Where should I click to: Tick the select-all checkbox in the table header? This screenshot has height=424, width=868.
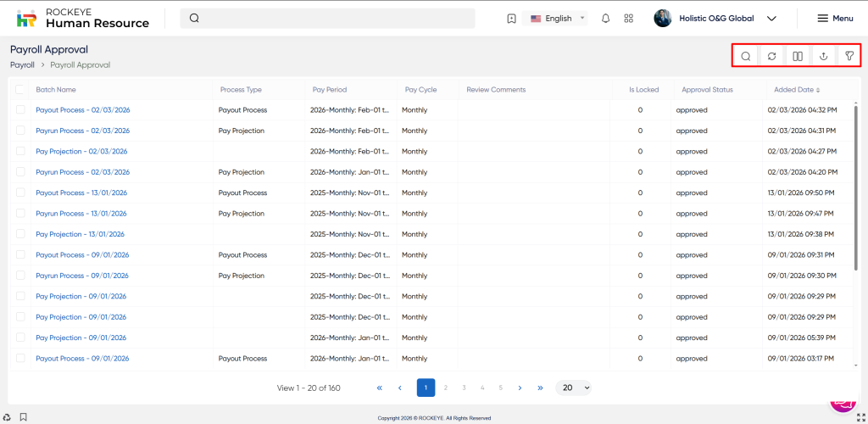pyautogui.click(x=20, y=89)
